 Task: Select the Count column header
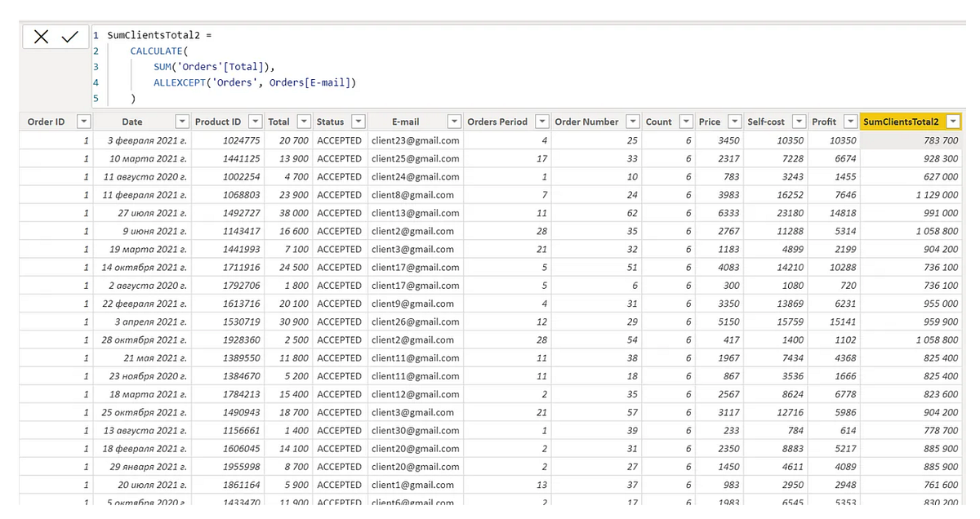tap(658, 121)
